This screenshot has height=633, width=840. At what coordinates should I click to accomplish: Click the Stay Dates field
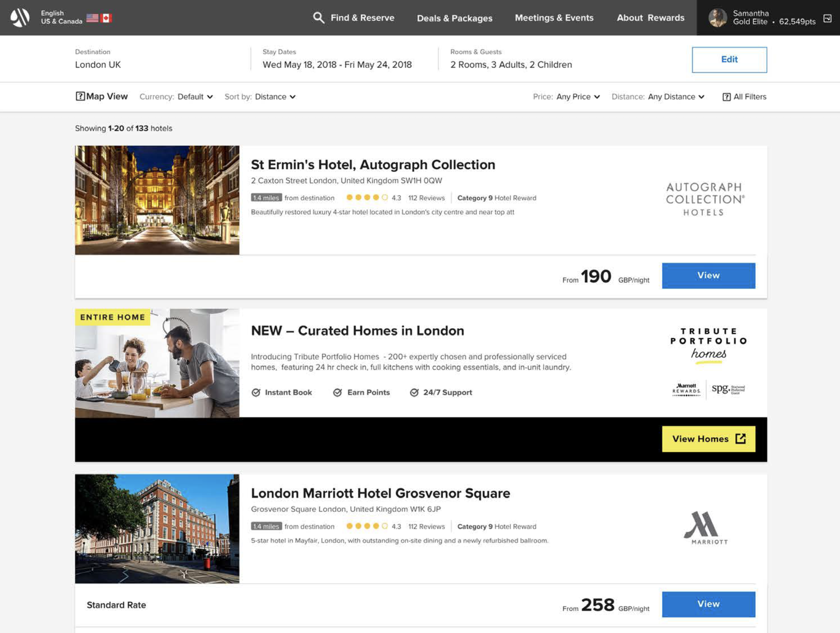click(337, 59)
